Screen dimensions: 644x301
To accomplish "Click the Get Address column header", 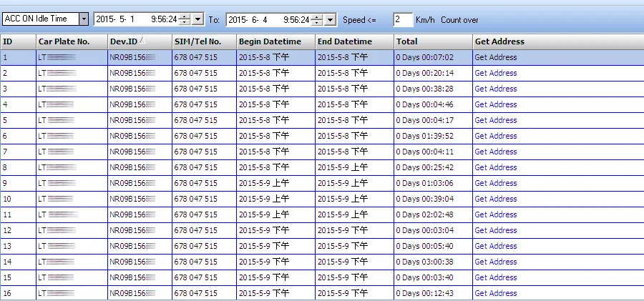I will pyautogui.click(x=558, y=41).
